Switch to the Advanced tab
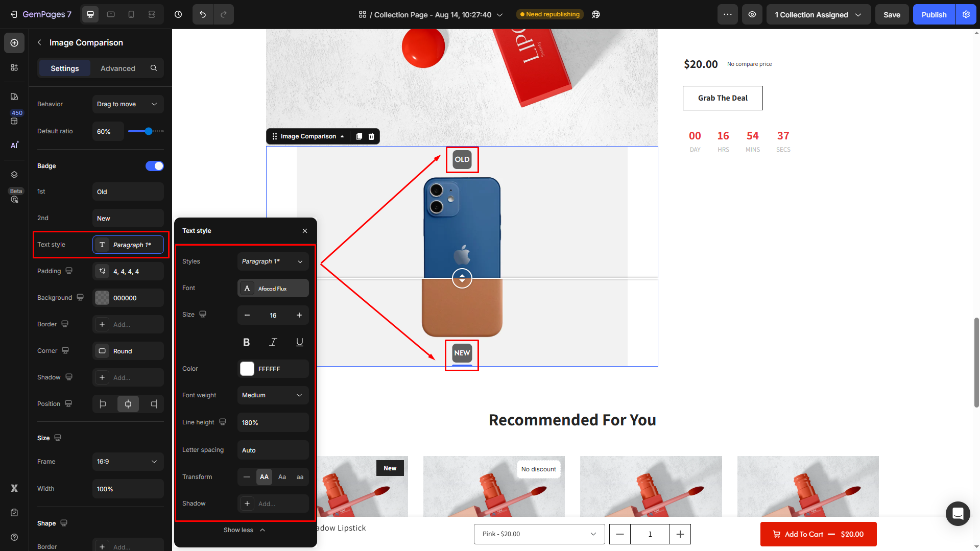 118,68
